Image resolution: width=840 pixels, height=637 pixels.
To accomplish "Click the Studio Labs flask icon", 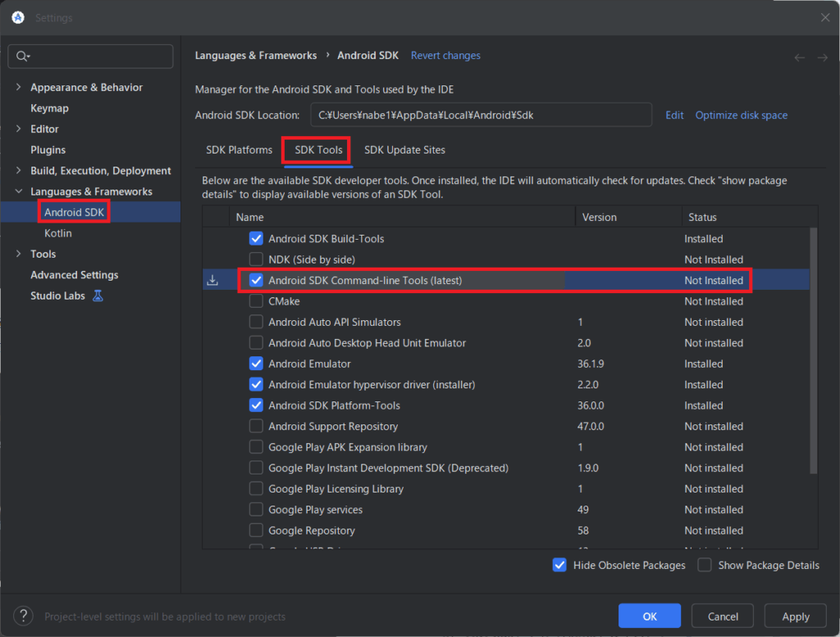I will click(98, 296).
